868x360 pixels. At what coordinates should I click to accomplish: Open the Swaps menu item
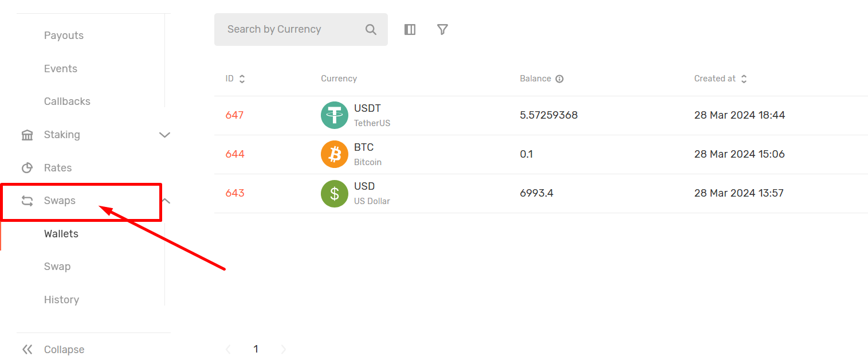tap(60, 201)
